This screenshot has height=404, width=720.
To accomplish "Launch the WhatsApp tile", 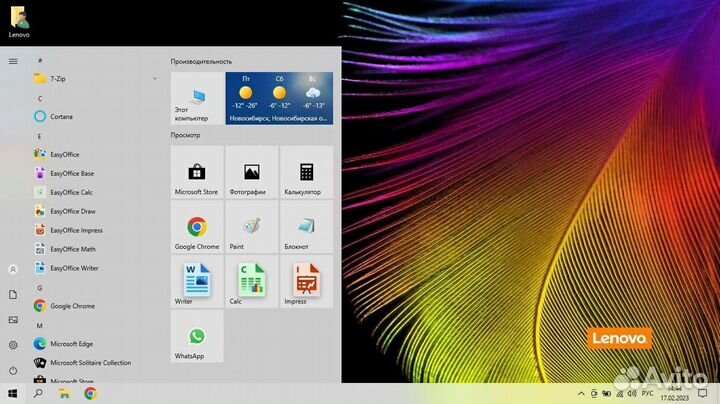I will click(x=197, y=336).
